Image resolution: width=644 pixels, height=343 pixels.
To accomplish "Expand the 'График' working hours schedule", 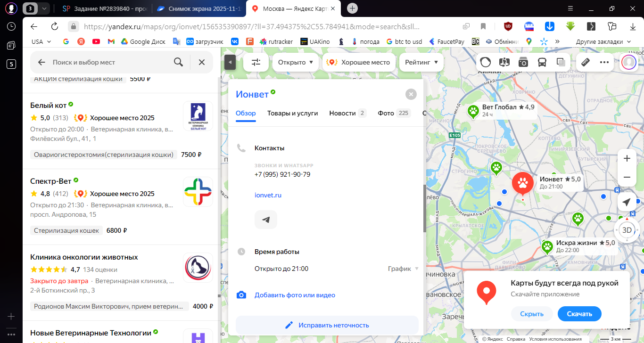I will click(x=403, y=269).
